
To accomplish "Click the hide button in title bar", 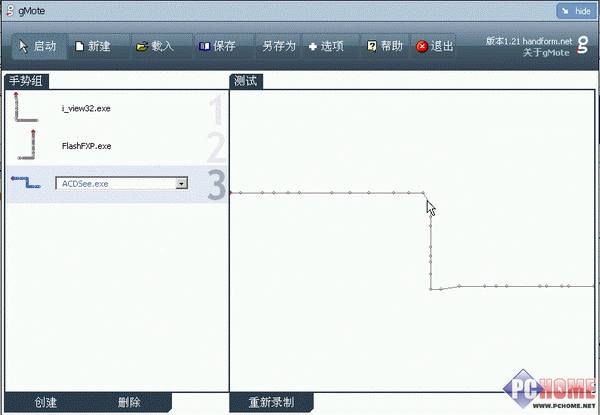I will click(x=576, y=11).
